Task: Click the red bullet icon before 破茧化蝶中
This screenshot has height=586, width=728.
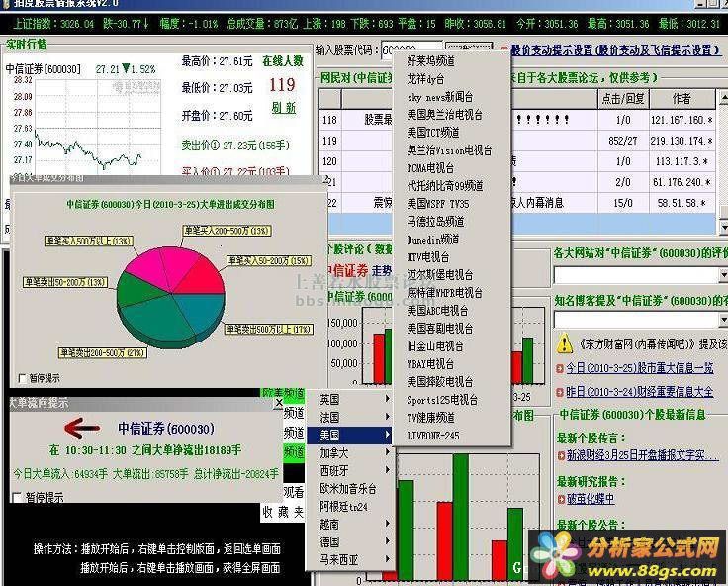Action: coord(561,499)
